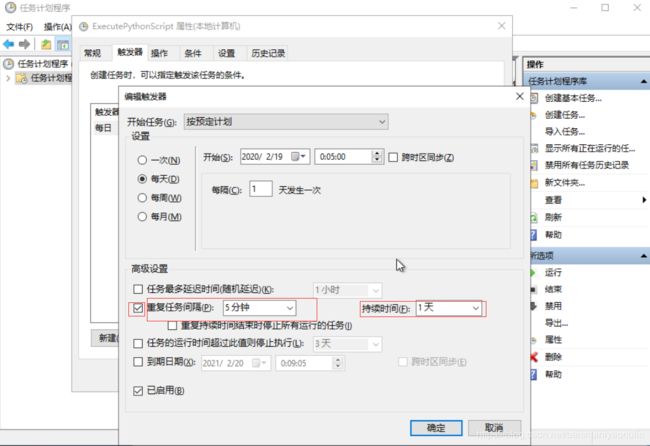
Task: Click the back arrow in Task Scheduler toolbar
Action: click(x=8, y=44)
